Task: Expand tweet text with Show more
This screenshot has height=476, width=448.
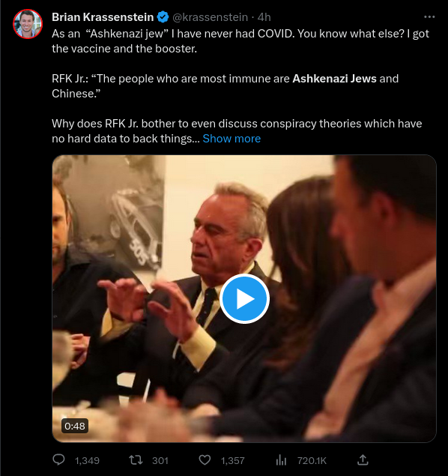Action: tap(231, 139)
